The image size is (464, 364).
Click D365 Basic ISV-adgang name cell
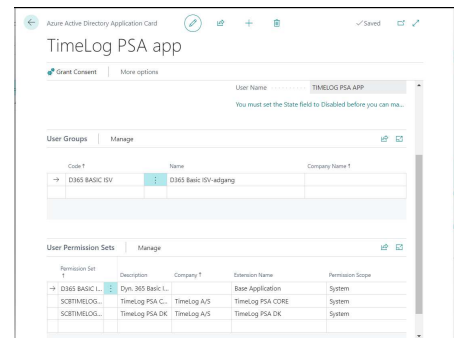[x=235, y=180]
